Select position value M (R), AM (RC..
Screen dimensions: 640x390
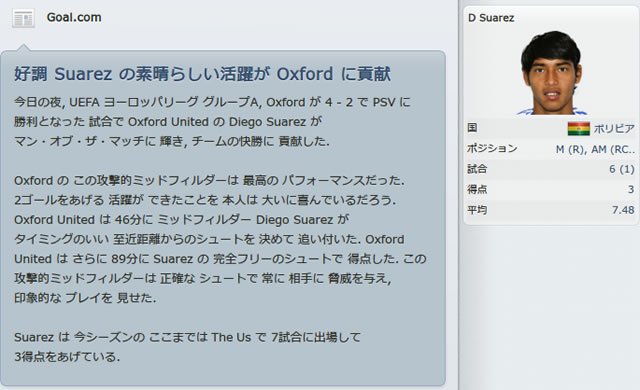point(595,150)
